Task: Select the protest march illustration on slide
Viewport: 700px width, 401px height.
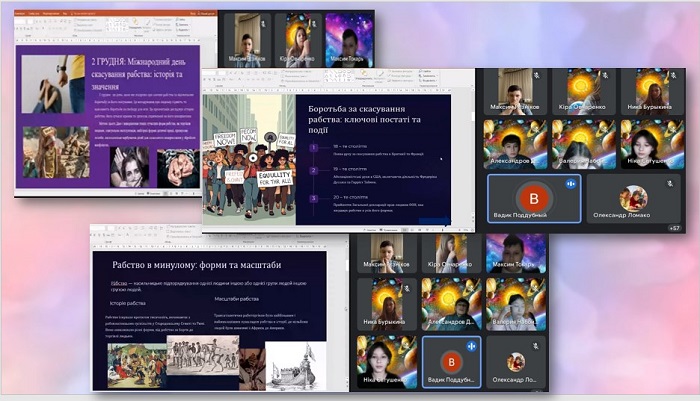Action: click(x=249, y=159)
